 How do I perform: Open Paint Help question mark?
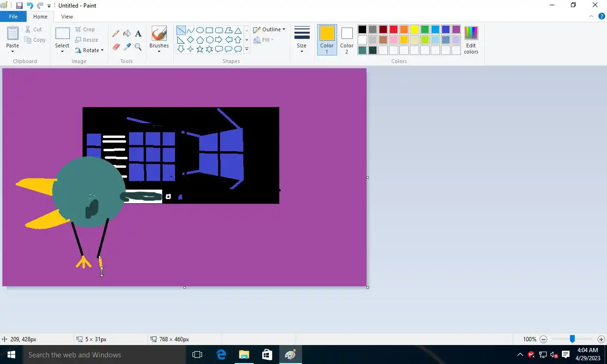[602, 16]
